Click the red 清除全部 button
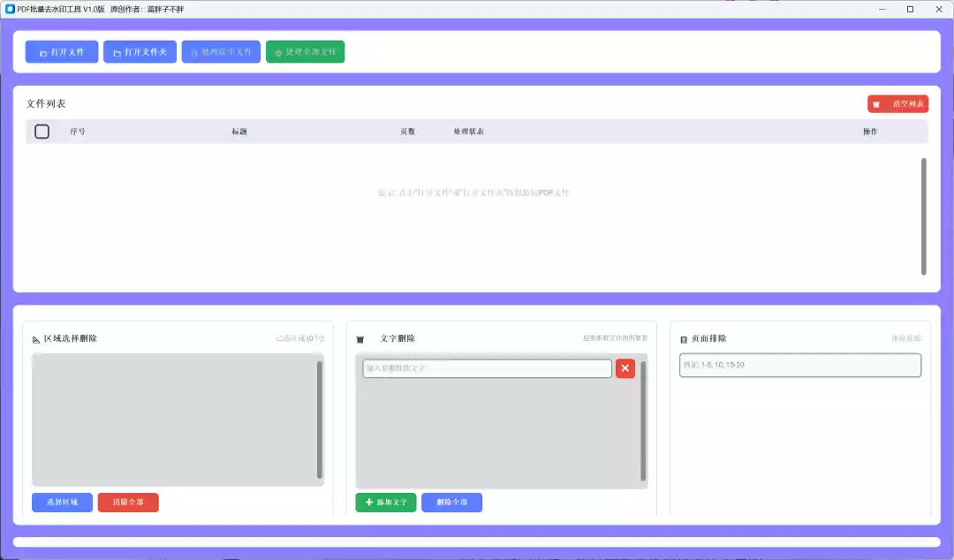Screen dimensions: 954x560 coord(127,501)
